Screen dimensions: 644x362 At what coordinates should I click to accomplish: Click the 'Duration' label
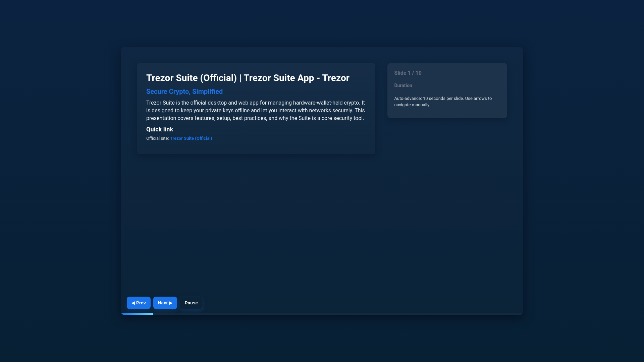pyautogui.click(x=403, y=85)
